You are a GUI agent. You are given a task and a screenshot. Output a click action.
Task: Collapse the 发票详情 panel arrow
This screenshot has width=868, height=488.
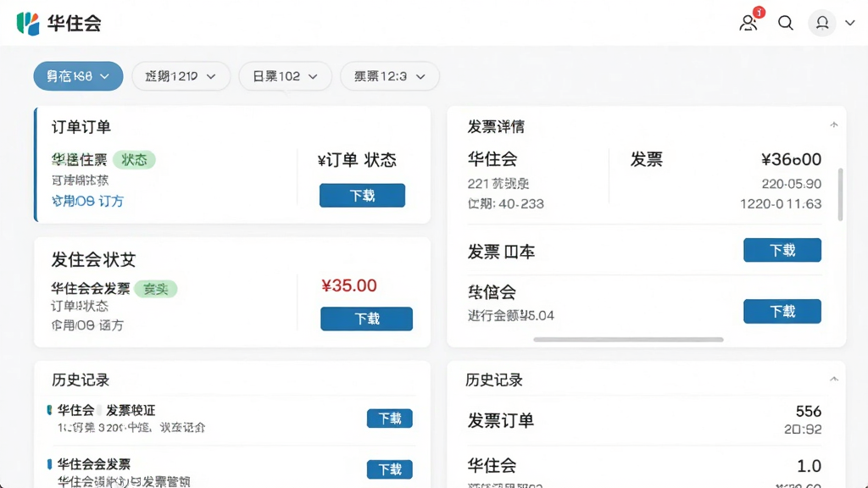(x=834, y=125)
